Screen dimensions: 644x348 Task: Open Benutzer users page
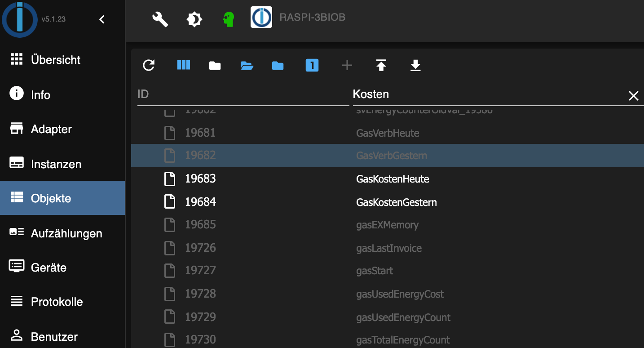62,336
